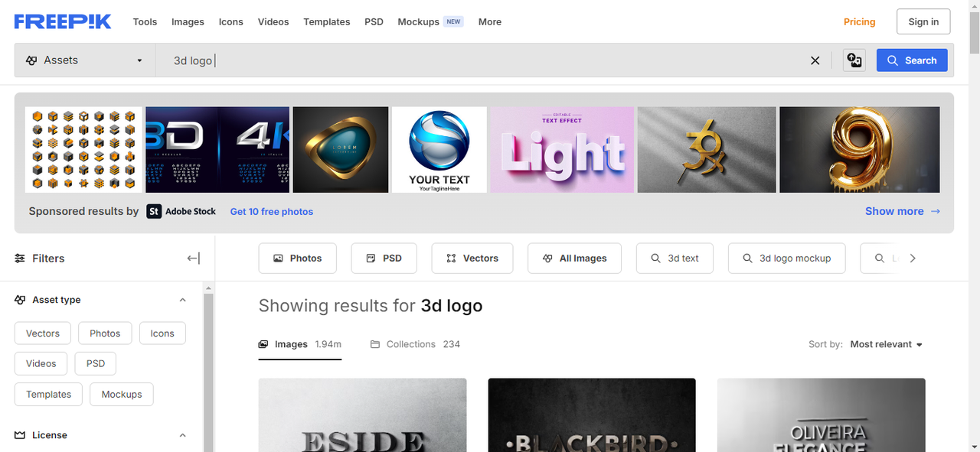Viewport: 980px width, 452px height.
Task: Collapse the Asset type section
Action: (182, 300)
